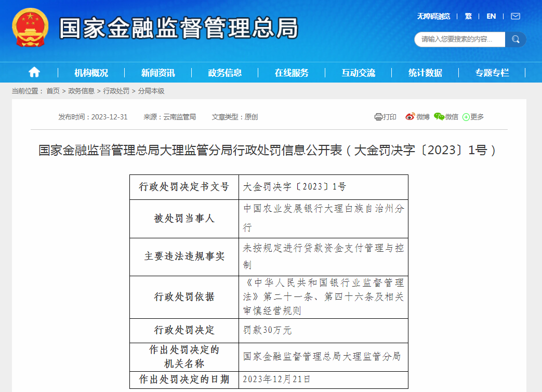Open the 新闻资讯 menu
This screenshot has width=542, height=392.
click(x=158, y=73)
